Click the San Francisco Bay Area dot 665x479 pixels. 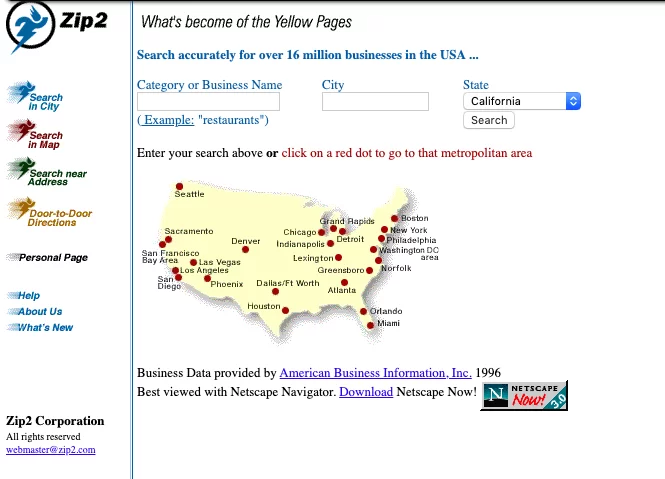coord(162,244)
